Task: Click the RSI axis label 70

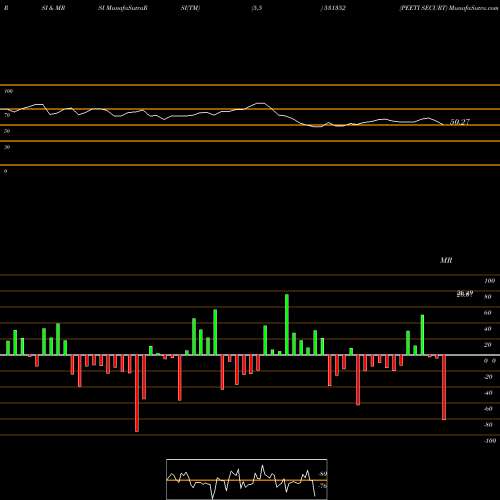Action: click(x=7, y=115)
